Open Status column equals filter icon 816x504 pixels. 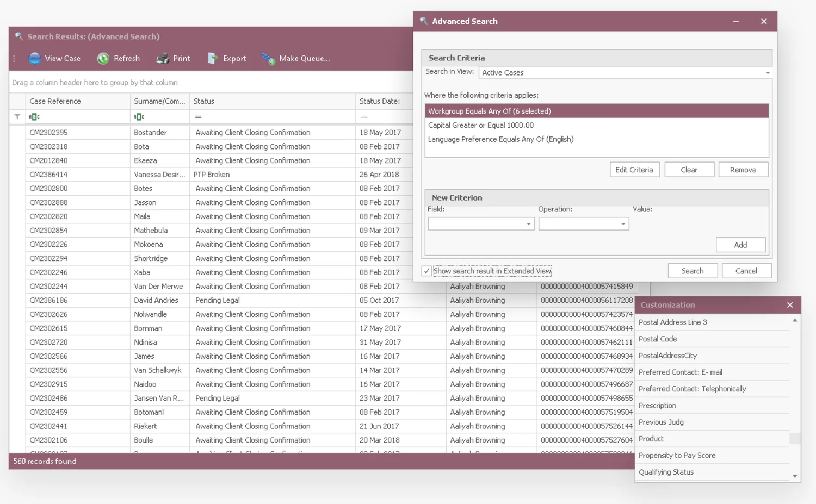tap(199, 116)
